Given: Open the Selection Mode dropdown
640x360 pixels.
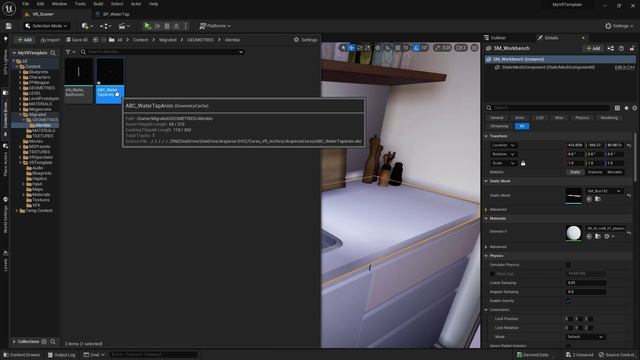Looking at the screenshot, I should [46, 26].
